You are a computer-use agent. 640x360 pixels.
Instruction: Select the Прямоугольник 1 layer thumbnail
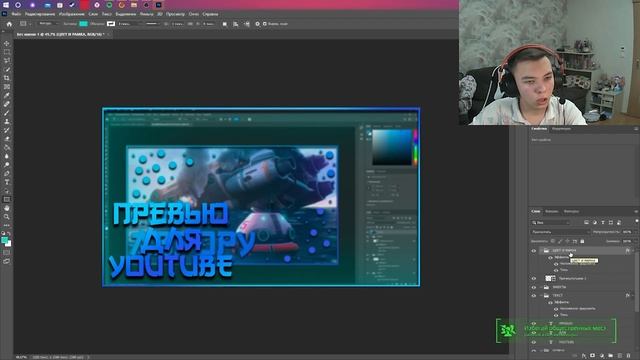click(548, 278)
